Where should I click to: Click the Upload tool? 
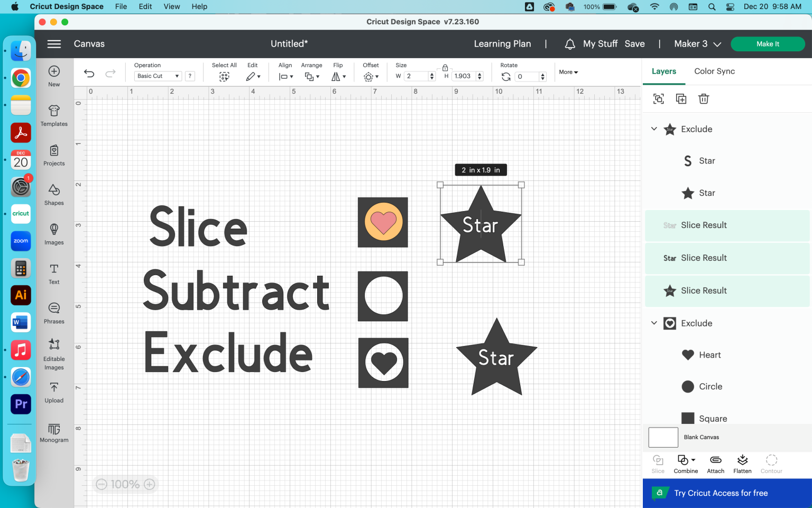pyautogui.click(x=53, y=393)
